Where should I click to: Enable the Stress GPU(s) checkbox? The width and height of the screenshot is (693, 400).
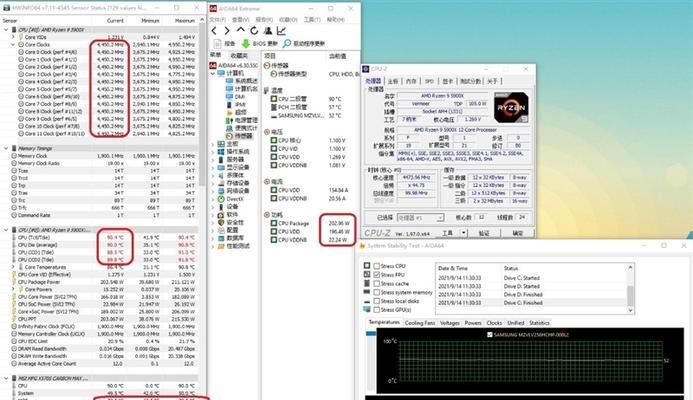click(377, 309)
